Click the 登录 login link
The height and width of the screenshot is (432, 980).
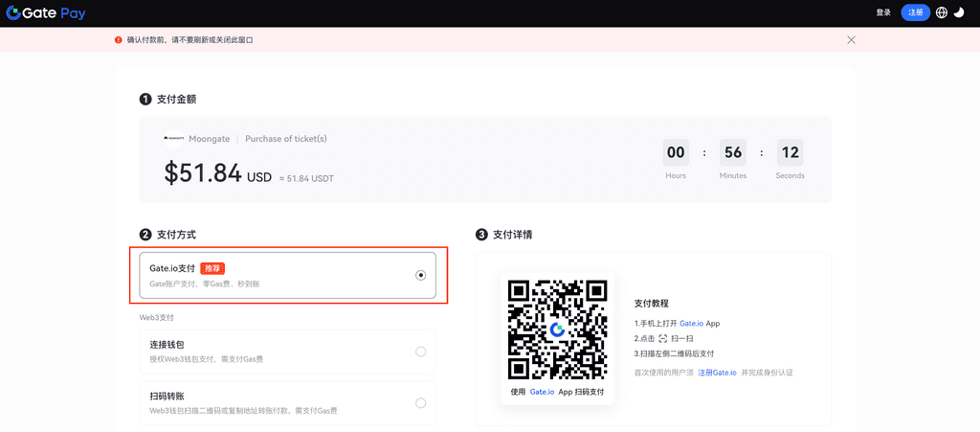click(883, 12)
